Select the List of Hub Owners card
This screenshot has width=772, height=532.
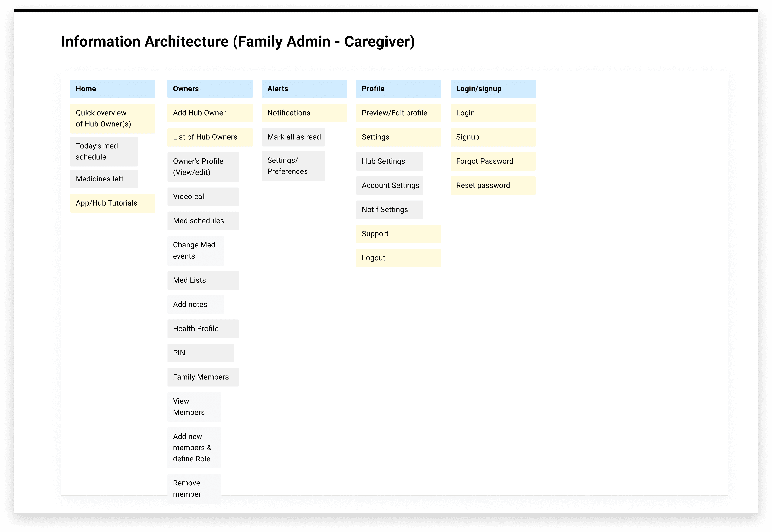pyautogui.click(x=210, y=137)
